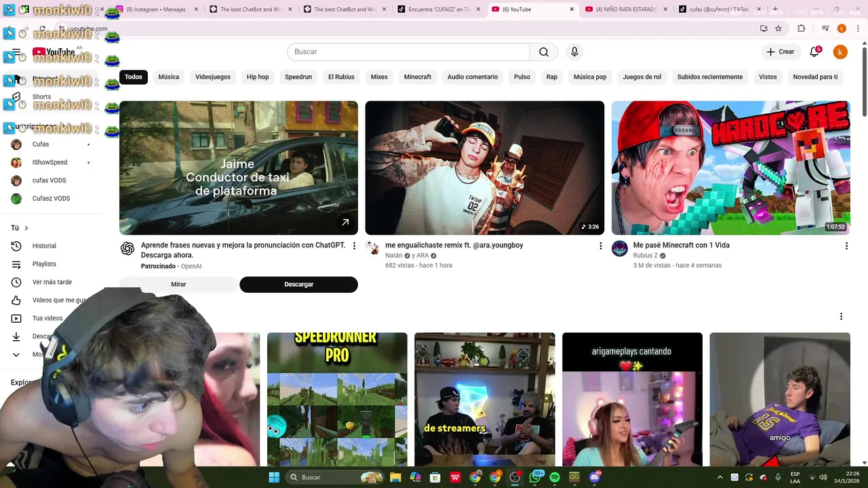Click the install app icon in the address bar
The width and height of the screenshot is (868, 488).
[x=764, y=28]
